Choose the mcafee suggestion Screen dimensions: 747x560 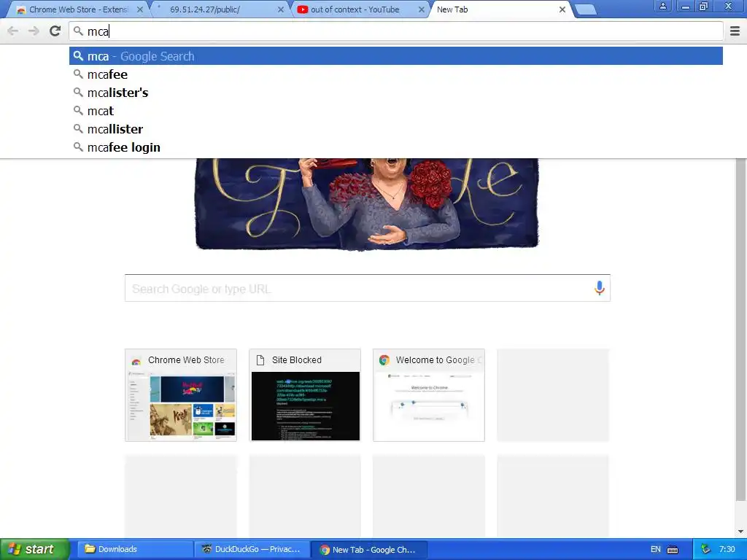(396, 74)
